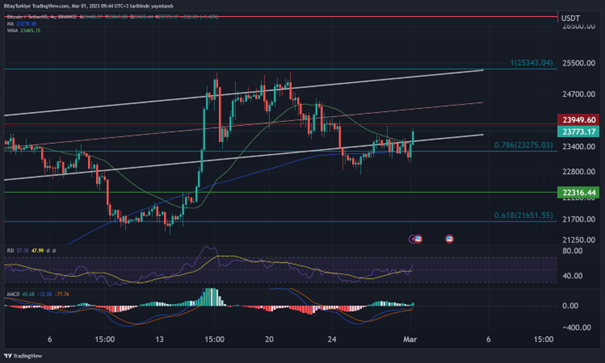Click the '24' date on time axis
The image size is (605, 363).
[332, 339]
